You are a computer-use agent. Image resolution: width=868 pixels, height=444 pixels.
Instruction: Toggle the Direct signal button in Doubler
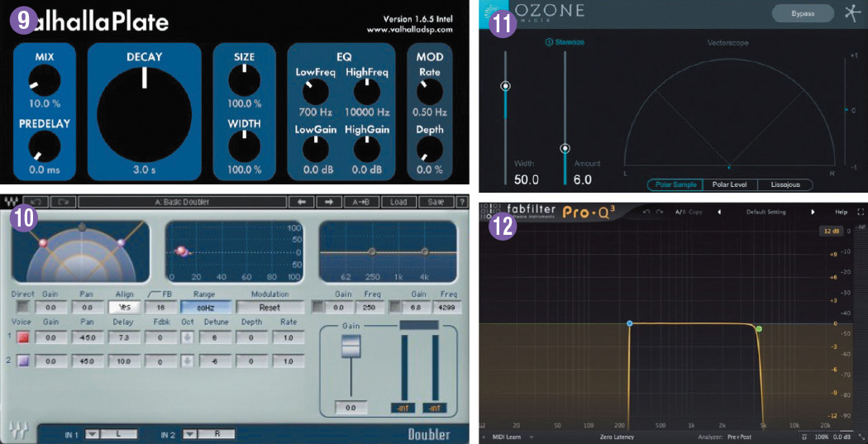point(22,306)
